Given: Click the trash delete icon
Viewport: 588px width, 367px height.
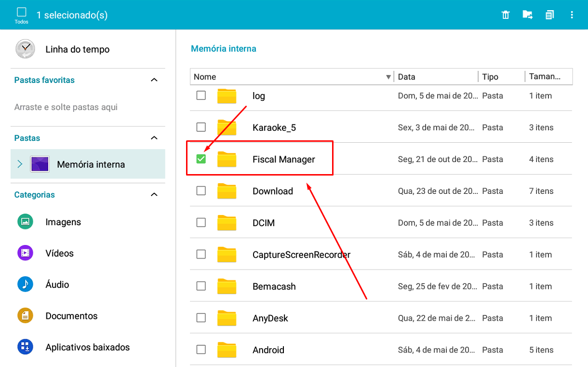Looking at the screenshot, I should tap(506, 15).
